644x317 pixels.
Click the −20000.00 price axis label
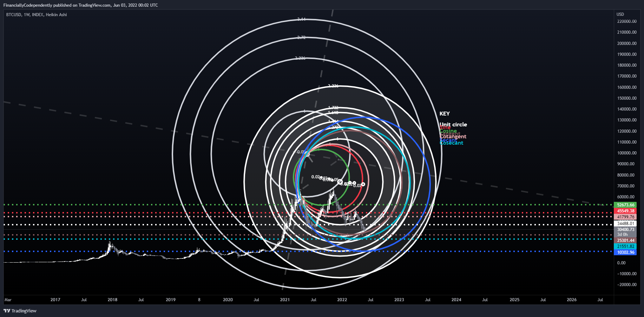tap(627, 285)
